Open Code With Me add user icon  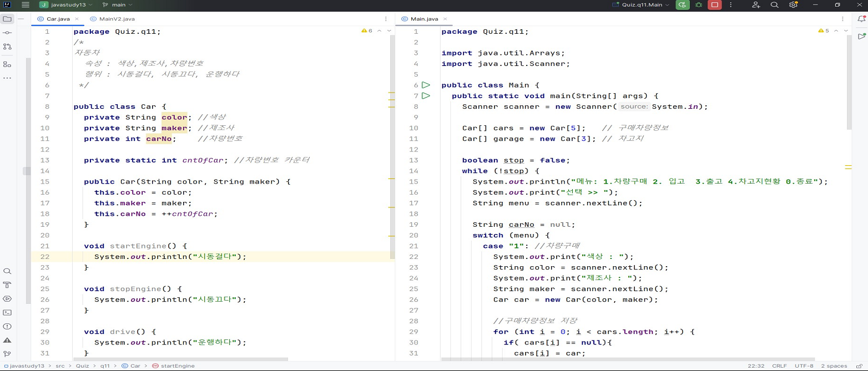tap(756, 4)
